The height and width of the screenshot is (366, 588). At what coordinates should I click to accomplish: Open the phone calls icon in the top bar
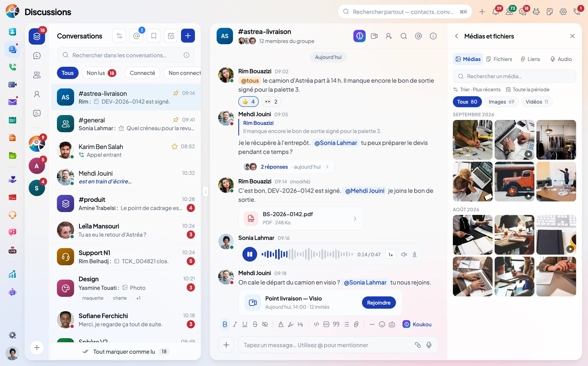tap(577, 12)
